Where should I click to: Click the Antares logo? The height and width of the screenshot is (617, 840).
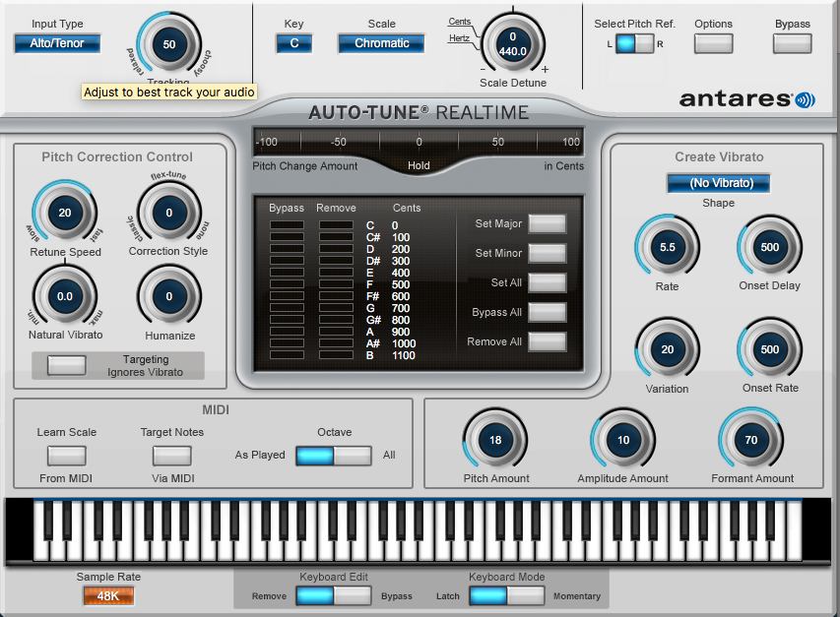[746, 99]
